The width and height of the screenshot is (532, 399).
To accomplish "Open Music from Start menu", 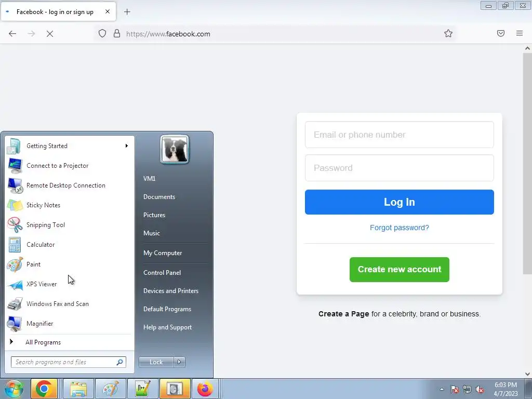I will [x=151, y=233].
